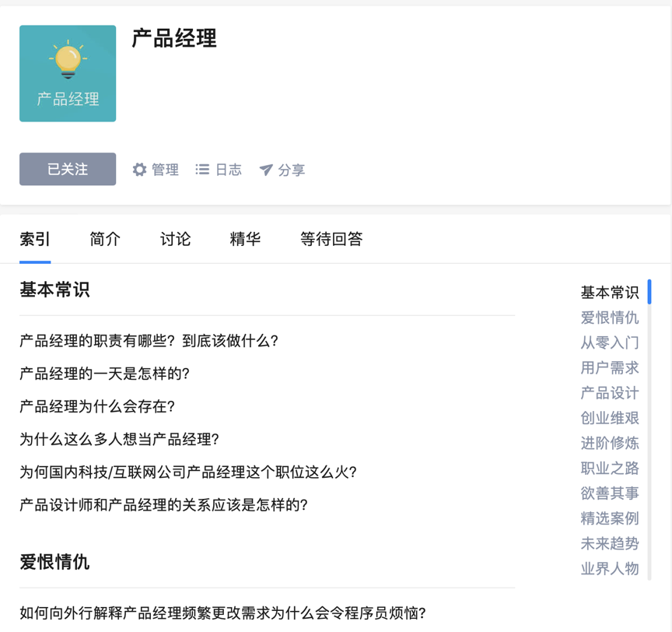Select the 索引 tab
The image size is (672, 632).
(x=35, y=239)
